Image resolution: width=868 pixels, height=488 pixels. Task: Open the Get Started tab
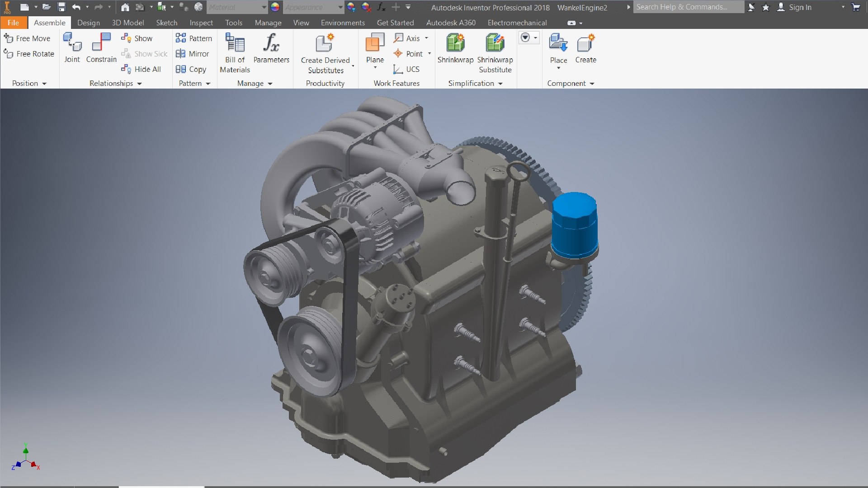(395, 23)
